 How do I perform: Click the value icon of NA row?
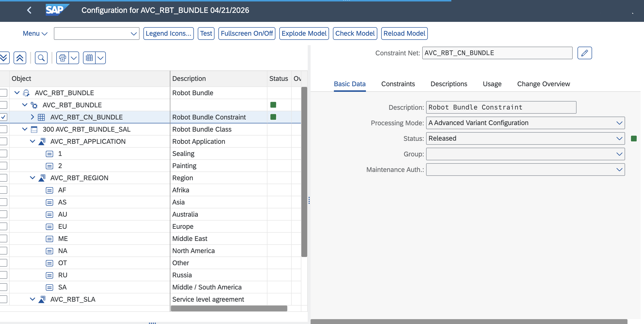click(x=50, y=251)
